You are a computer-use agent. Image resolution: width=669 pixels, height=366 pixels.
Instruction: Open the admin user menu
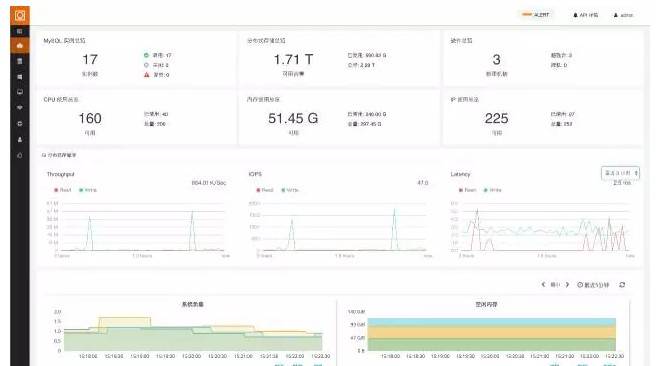coord(623,15)
